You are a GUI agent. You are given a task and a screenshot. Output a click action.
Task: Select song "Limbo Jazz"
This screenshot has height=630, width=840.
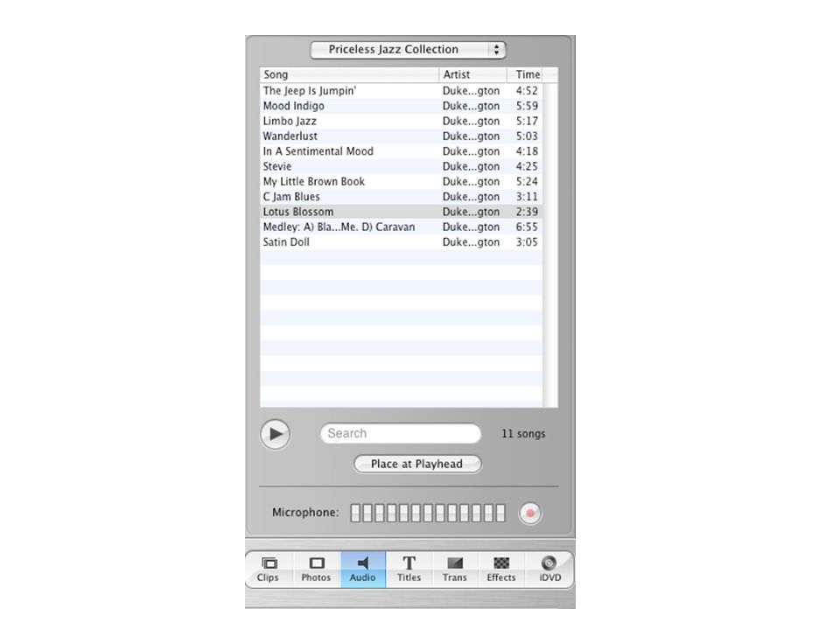[402, 121]
